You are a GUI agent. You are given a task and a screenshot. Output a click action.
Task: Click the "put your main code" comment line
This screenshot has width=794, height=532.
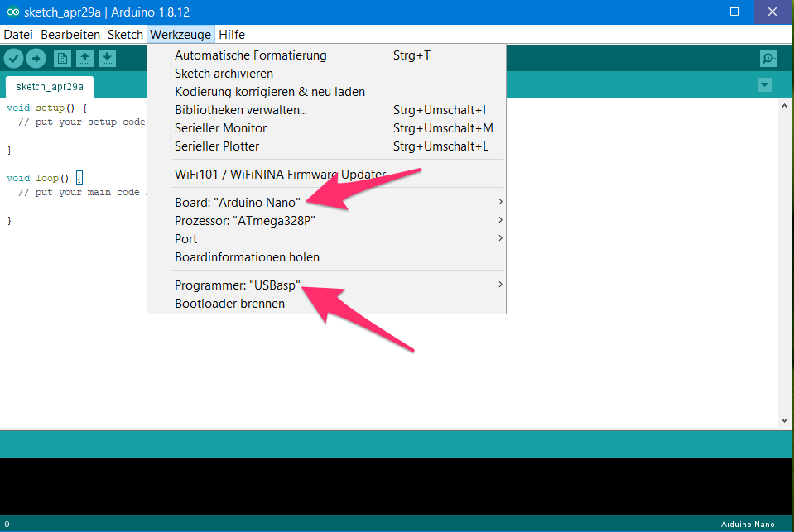pos(82,192)
